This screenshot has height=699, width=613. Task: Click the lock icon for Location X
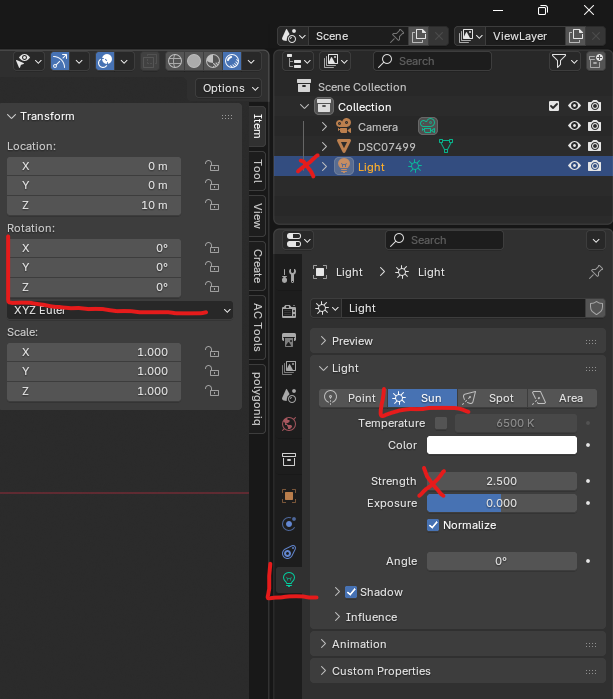click(211, 166)
